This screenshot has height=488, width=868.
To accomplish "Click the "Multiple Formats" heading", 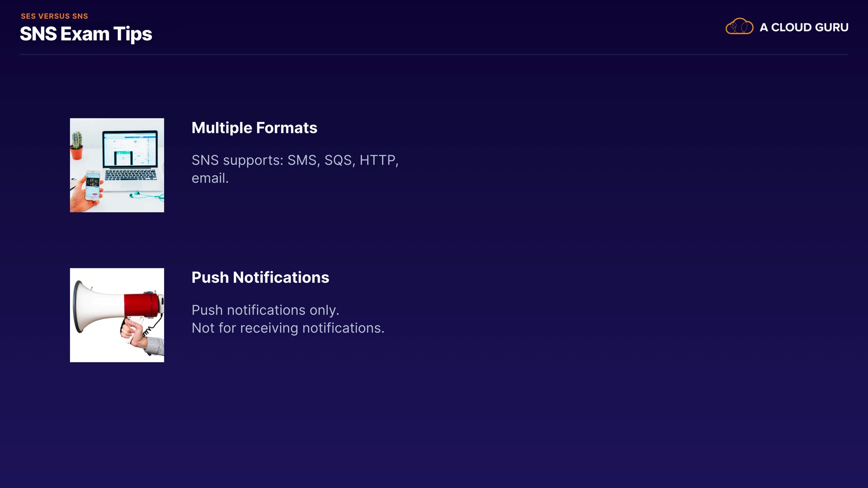I will 254,128.
